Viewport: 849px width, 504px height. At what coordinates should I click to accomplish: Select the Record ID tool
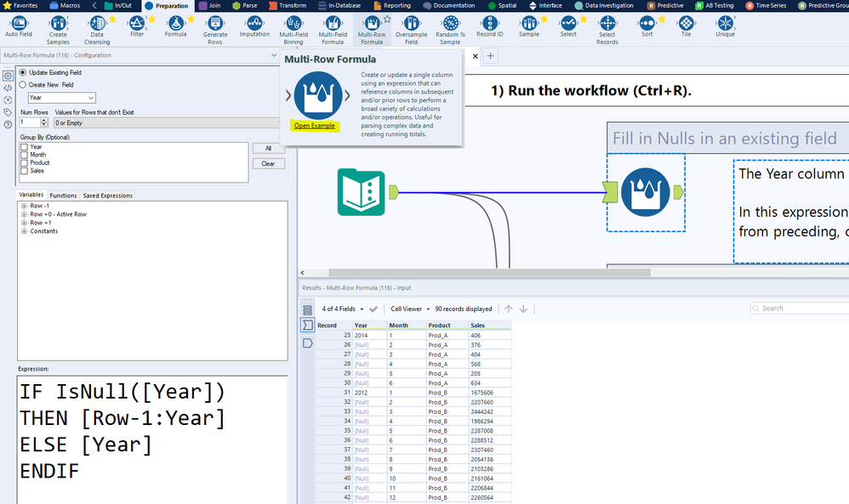[x=490, y=27]
